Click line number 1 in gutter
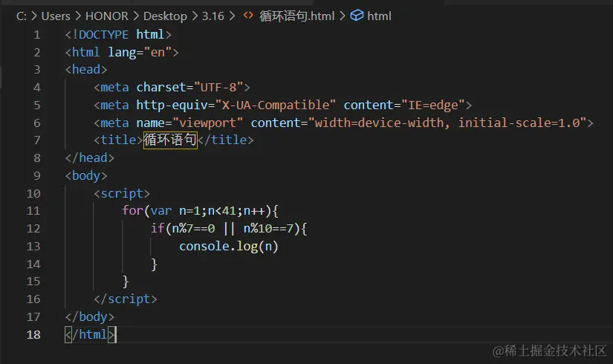 [x=36, y=35]
